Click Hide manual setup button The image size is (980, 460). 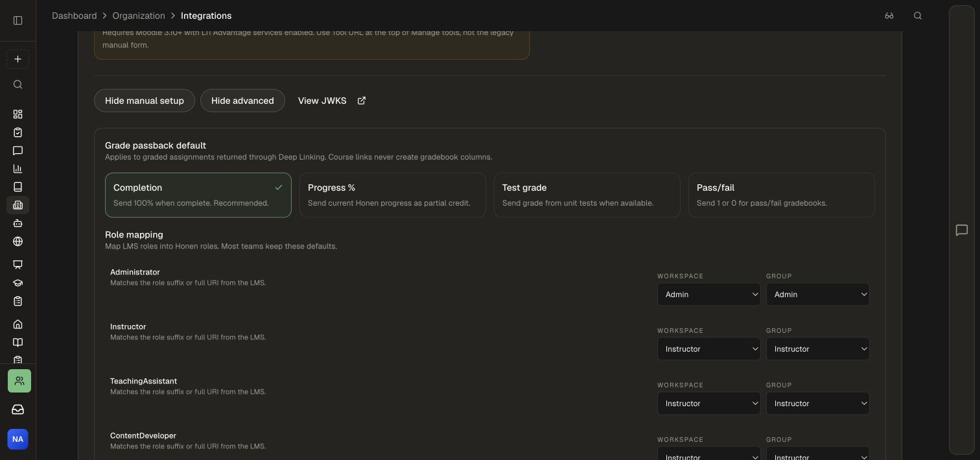[145, 101]
